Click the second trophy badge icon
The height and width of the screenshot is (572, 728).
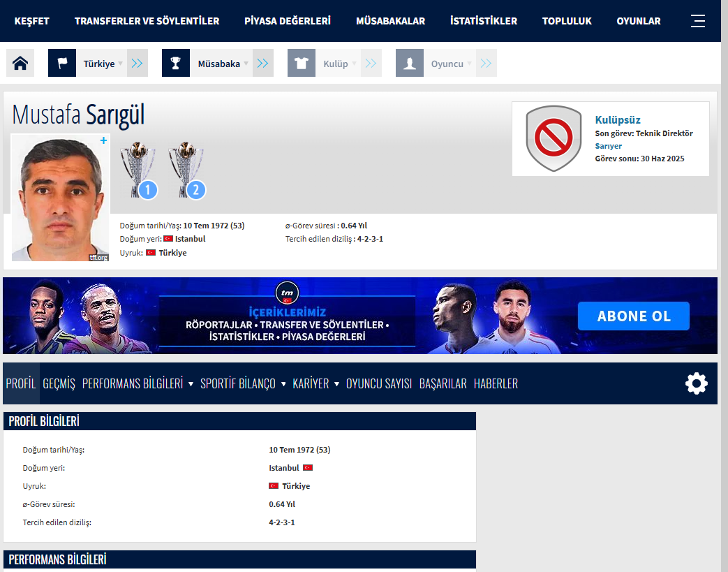187,170
